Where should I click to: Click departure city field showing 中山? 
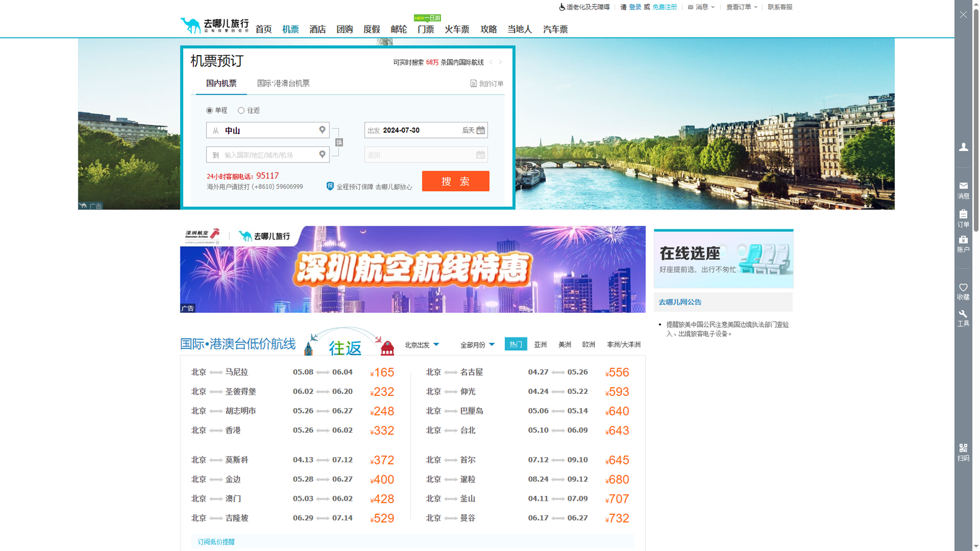tap(267, 130)
